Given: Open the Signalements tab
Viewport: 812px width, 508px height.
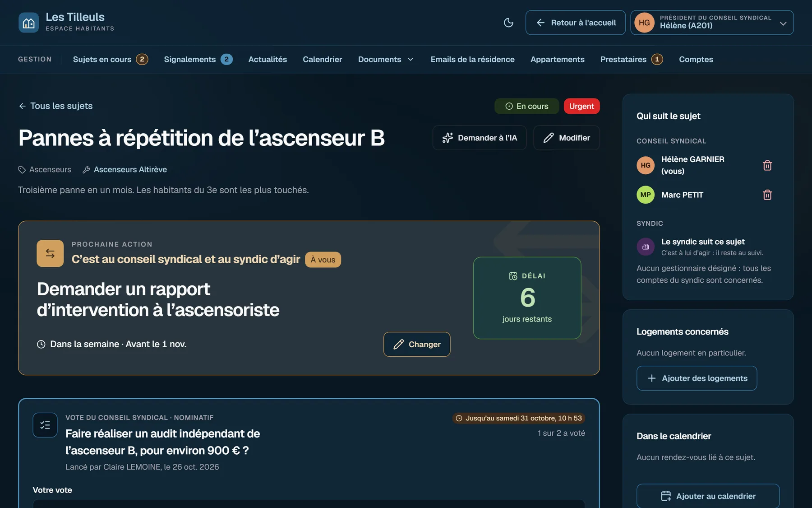Looking at the screenshot, I should [x=198, y=59].
